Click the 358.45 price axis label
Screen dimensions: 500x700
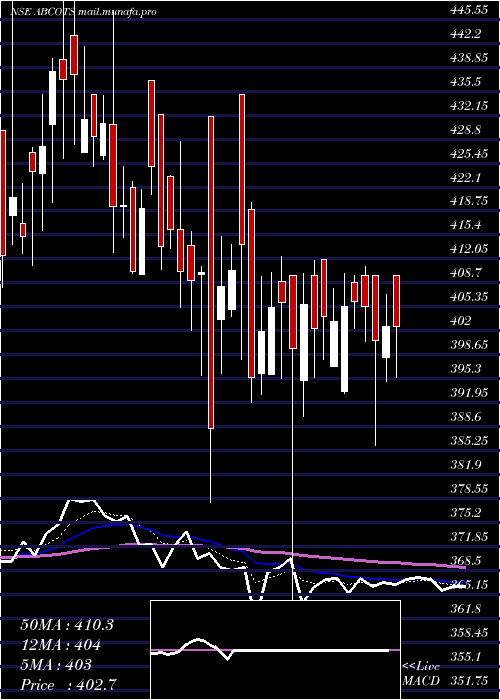(x=469, y=633)
